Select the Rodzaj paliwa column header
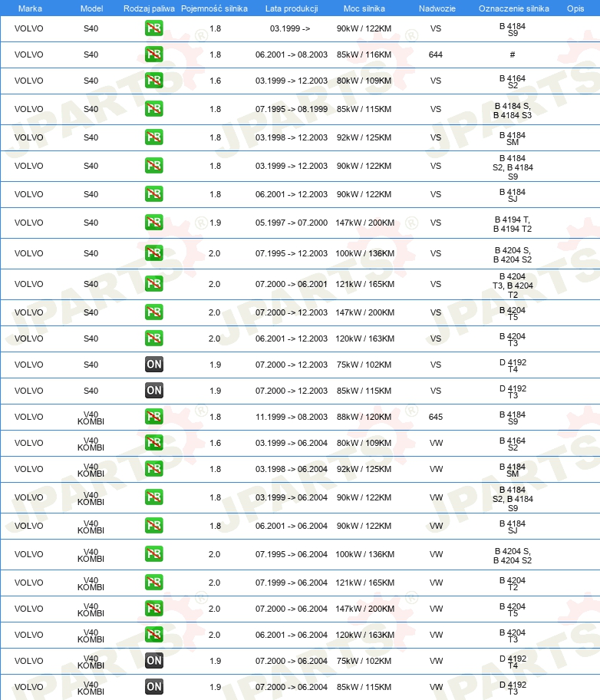This screenshot has height=700, width=600. 149,8
